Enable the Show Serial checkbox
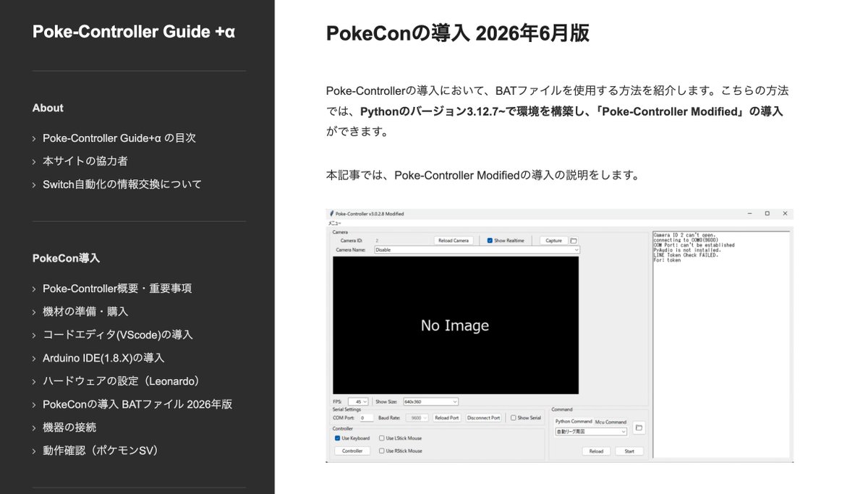868x494 pixels. [513, 418]
